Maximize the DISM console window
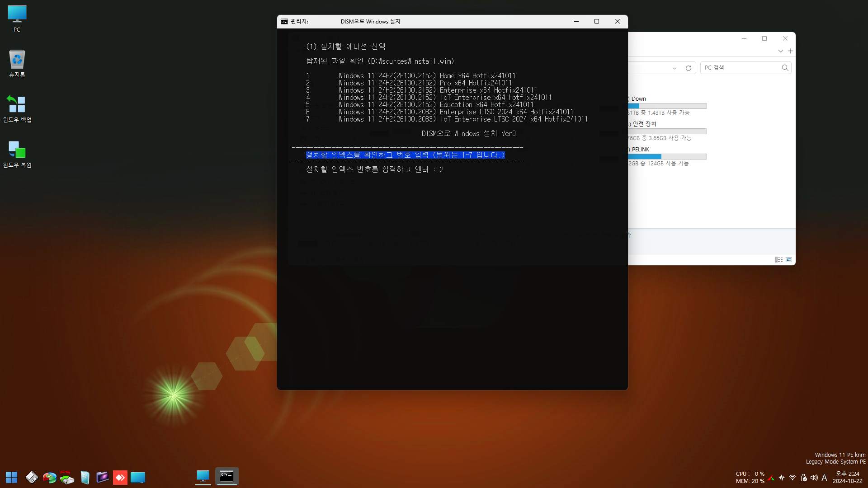Viewport: 868px width, 488px height. 597,21
